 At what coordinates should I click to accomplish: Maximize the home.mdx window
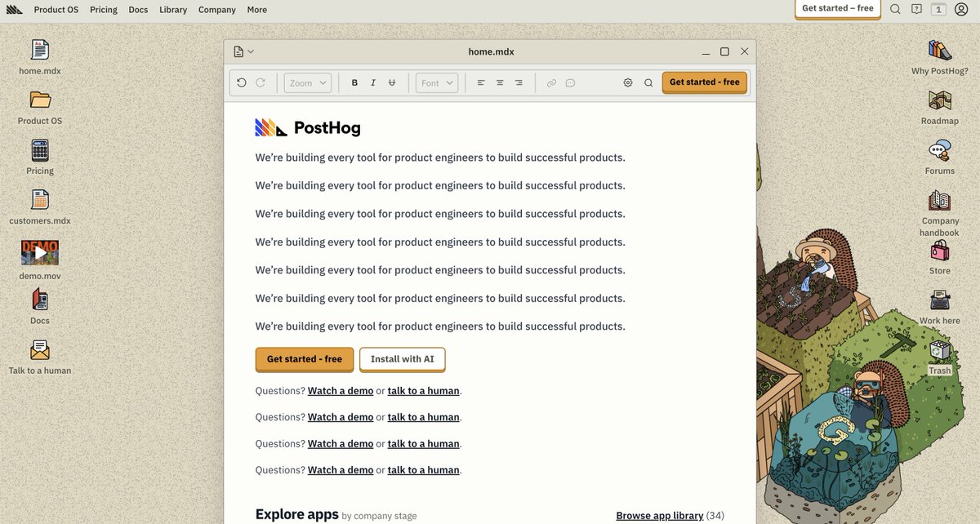tap(724, 51)
